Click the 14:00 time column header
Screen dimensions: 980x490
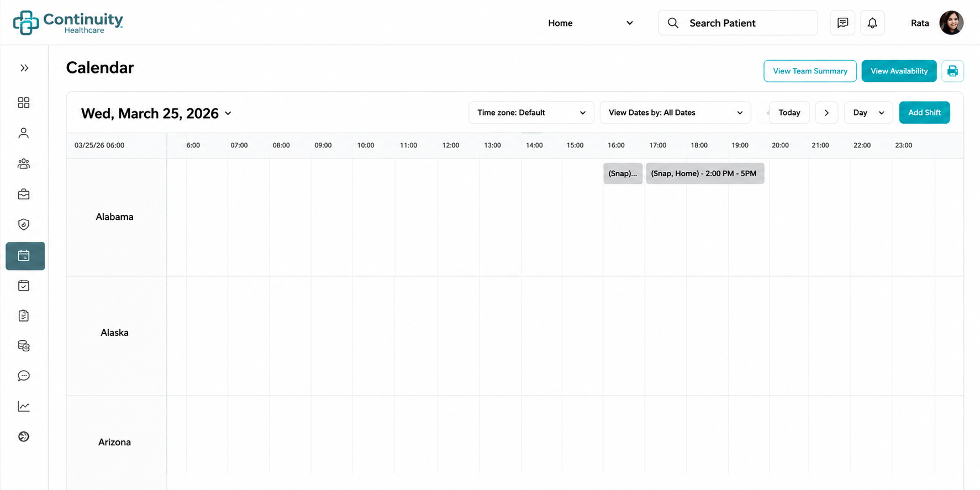pos(534,145)
